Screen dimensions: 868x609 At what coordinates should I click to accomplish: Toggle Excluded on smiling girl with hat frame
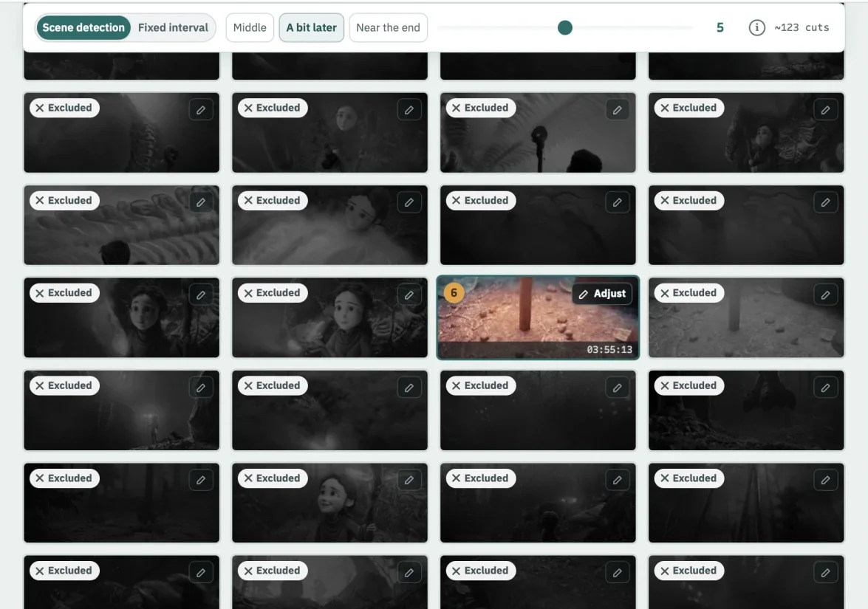click(x=273, y=478)
